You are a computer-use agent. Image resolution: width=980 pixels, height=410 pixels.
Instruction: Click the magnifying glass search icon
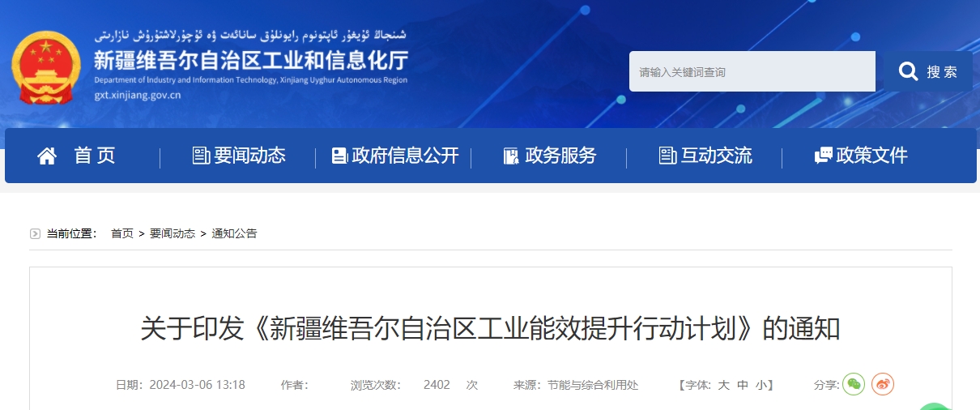click(x=908, y=71)
